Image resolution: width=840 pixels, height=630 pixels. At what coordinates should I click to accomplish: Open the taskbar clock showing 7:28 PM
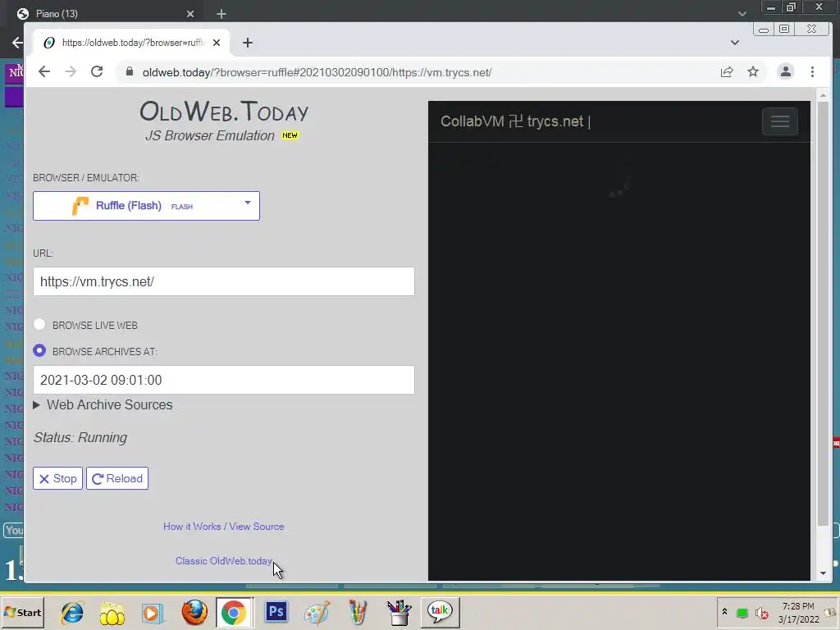[x=798, y=612]
